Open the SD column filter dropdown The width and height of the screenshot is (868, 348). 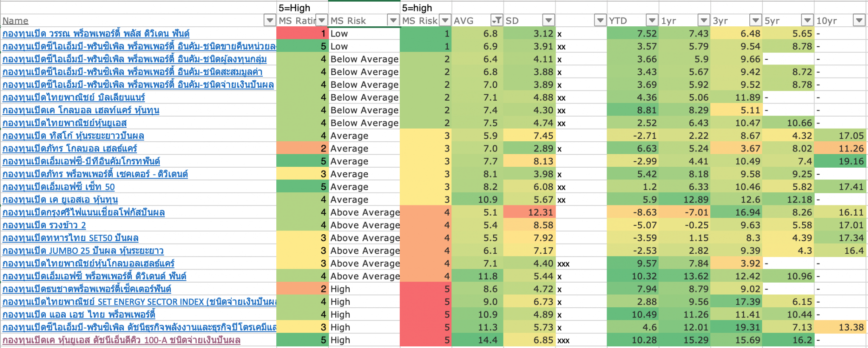(548, 20)
